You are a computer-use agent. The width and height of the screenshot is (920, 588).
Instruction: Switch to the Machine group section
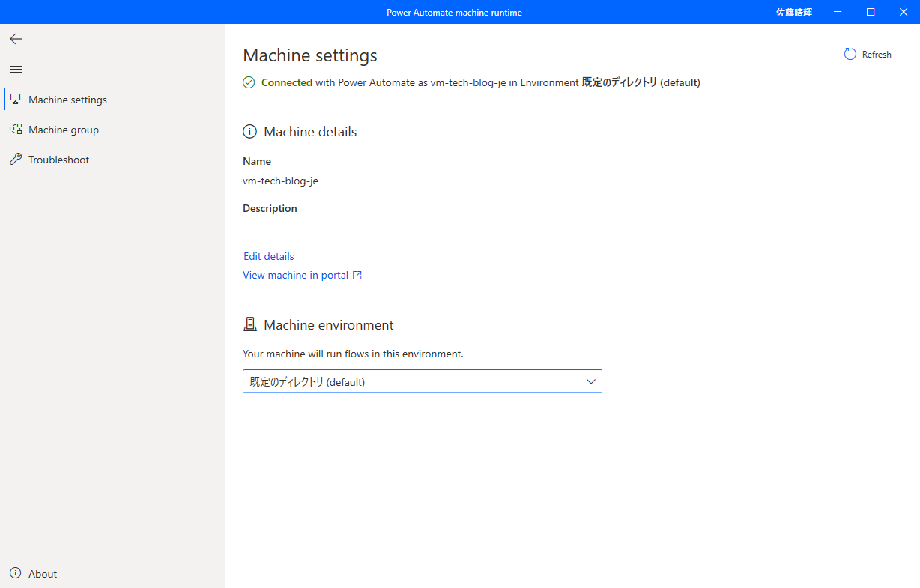coord(64,129)
